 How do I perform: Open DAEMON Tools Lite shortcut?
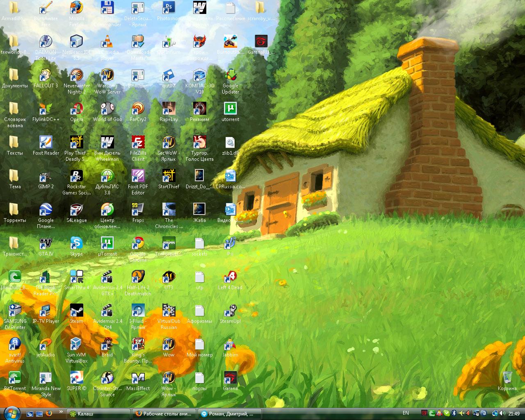coord(46,48)
